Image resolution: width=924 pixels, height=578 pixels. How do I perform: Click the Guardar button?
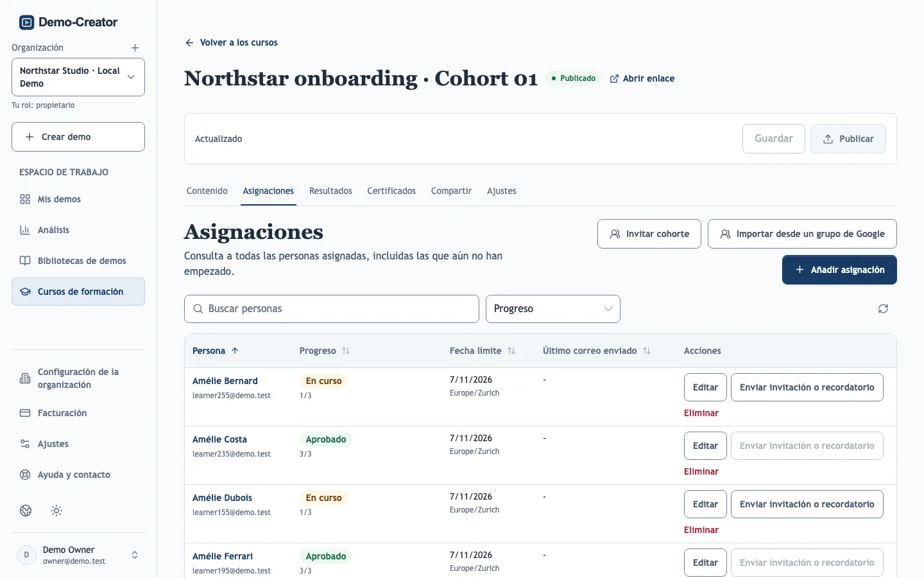click(774, 139)
